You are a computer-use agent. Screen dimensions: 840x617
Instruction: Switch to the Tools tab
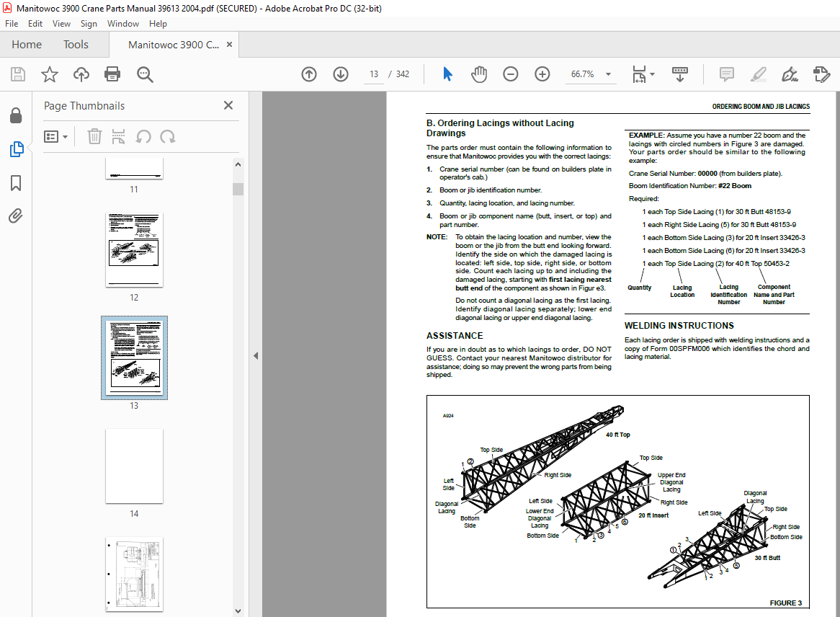76,45
